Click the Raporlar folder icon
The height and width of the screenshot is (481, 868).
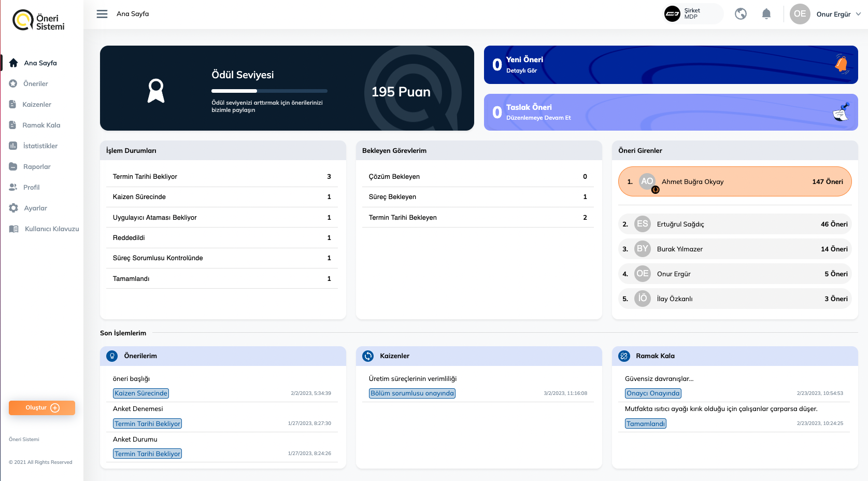click(13, 166)
